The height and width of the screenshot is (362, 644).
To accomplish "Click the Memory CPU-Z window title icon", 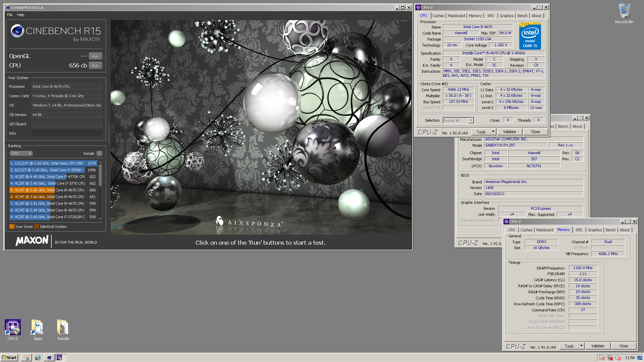I will point(506,222).
